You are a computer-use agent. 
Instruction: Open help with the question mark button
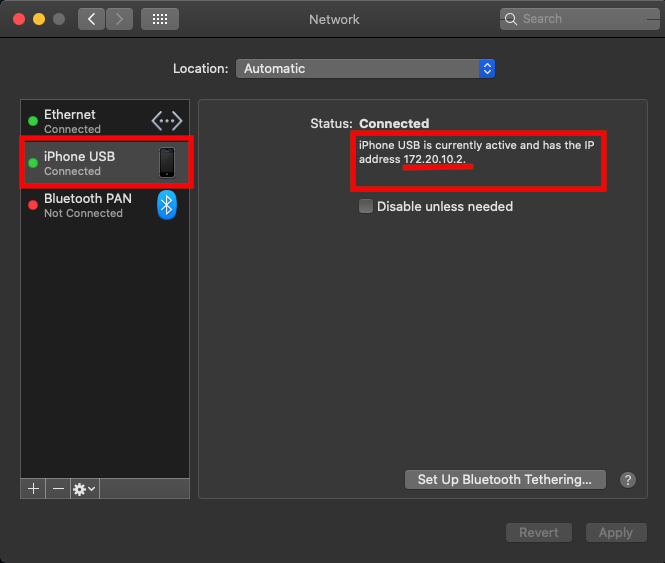coord(628,480)
